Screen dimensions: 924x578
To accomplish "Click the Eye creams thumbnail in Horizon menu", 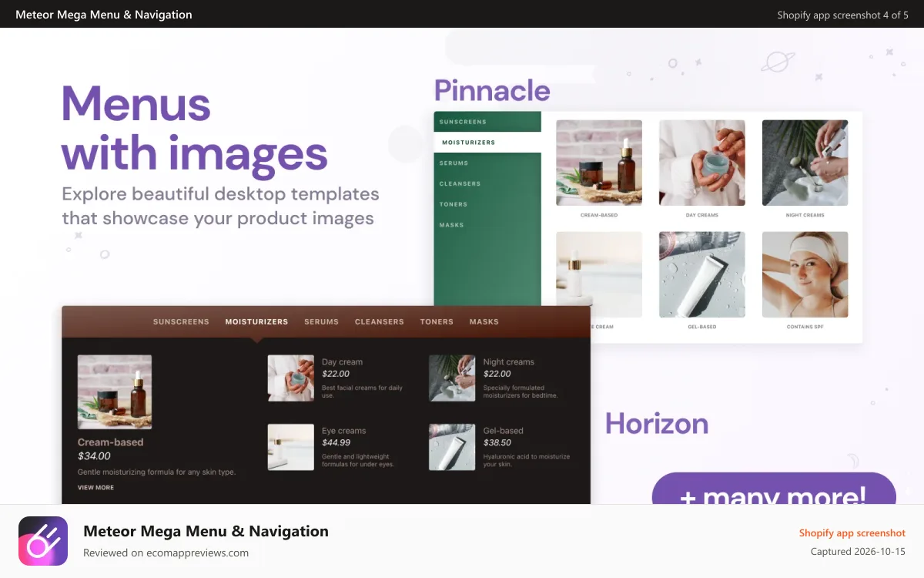I will tap(291, 447).
